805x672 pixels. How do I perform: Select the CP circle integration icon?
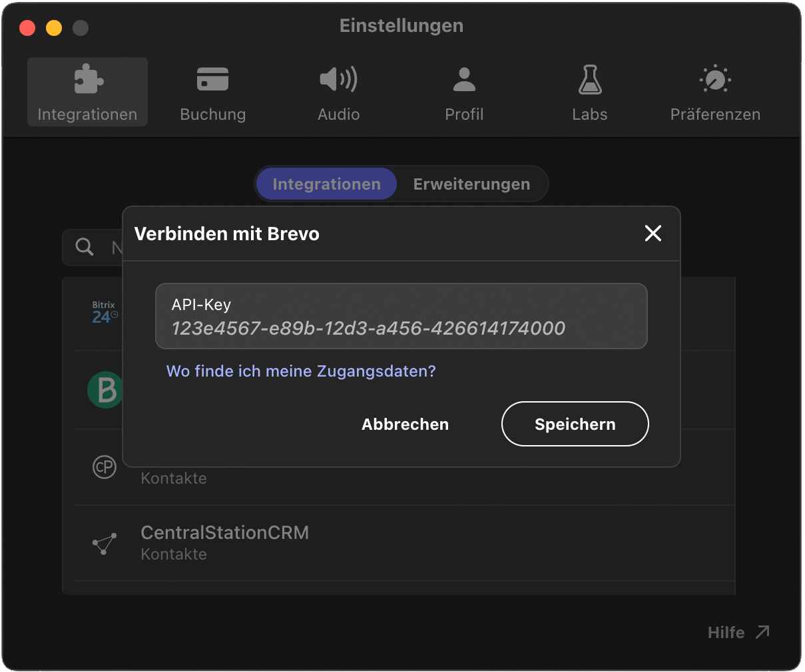pos(104,467)
